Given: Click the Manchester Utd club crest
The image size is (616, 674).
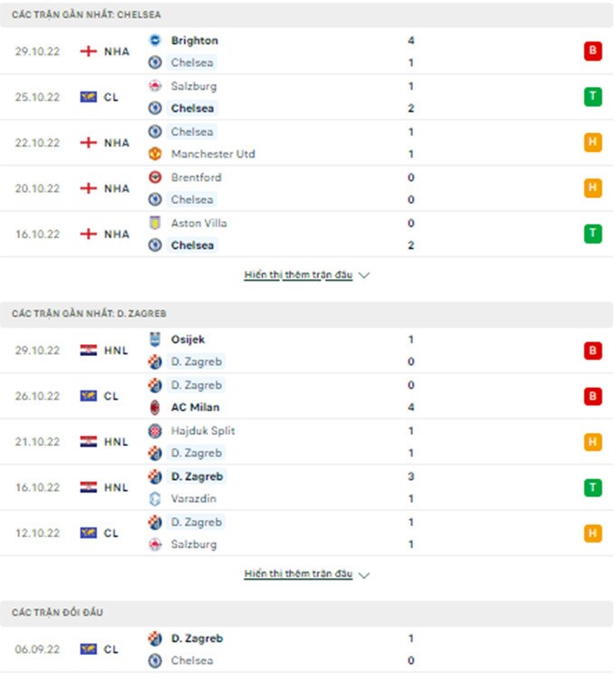Looking at the screenshot, I should [x=155, y=154].
